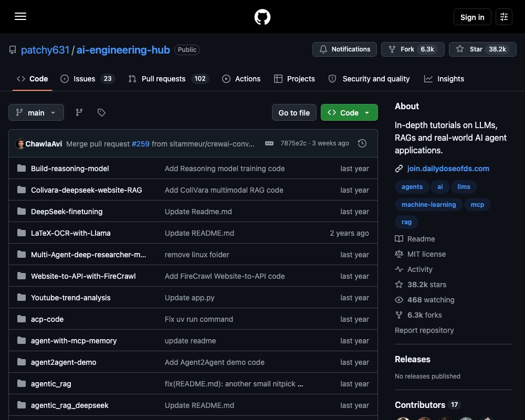Select the mcp topic tag
The image size is (525, 420).
pyautogui.click(x=477, y=204)
